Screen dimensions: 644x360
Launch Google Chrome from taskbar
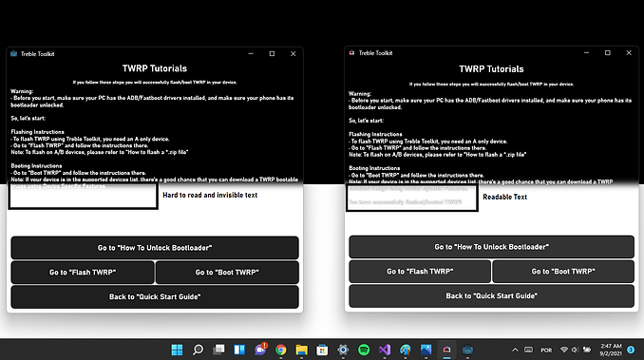pyautogui.click(x=281, y=350)
